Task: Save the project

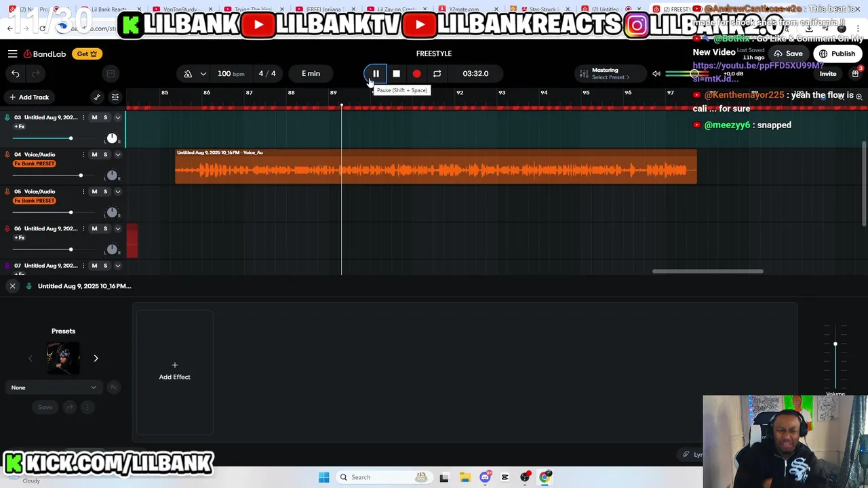Action: 789,54
